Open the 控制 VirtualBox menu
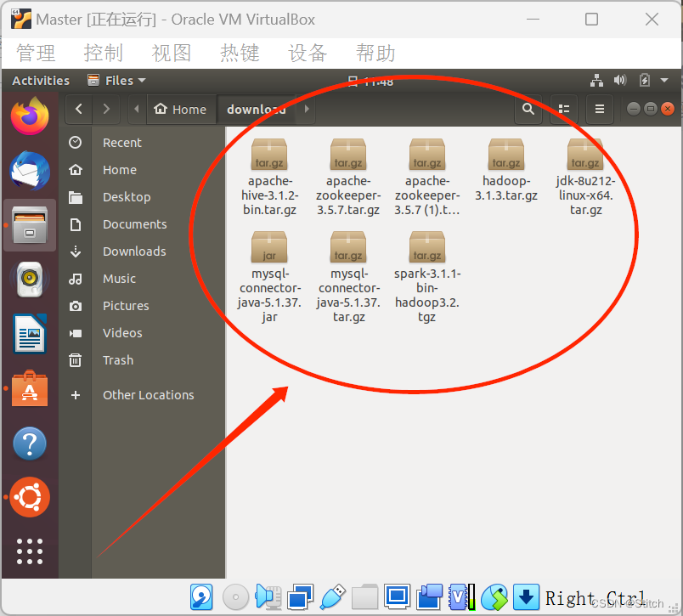Viewport: 683px width, 616px height. (x=104, y=54)
